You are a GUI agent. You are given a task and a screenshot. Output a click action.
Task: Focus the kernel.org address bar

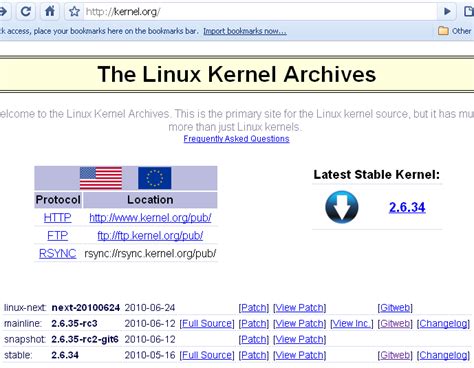[x=260, y=12]
